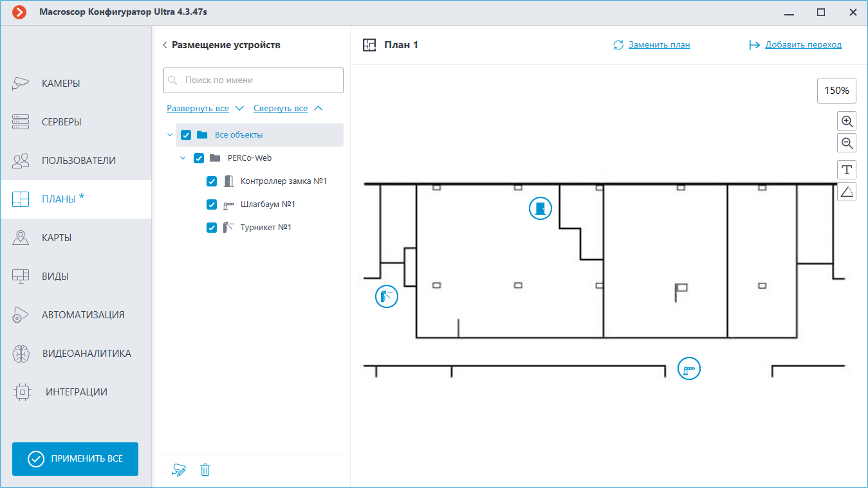This screenshot has height=488, width=868.
Task: Open the Cameras section icon
Action: point(21,83)
